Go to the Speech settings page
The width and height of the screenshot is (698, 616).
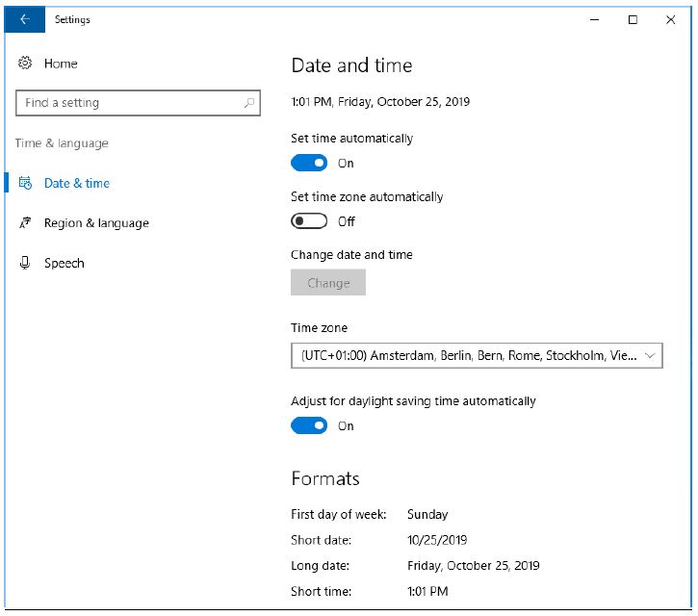pyautogui.click(x=64, y=263)
